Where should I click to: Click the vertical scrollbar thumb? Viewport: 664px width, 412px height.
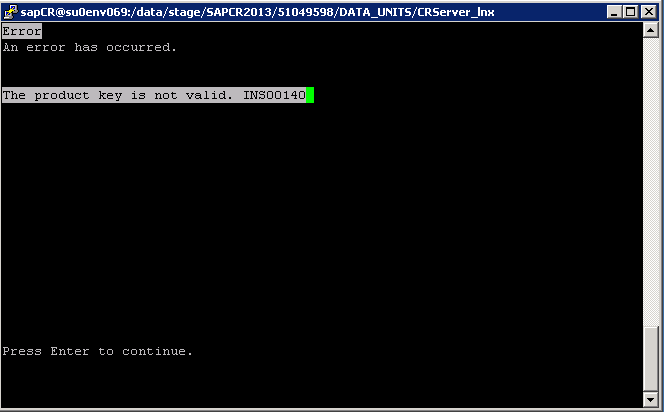pyautogui.click(x=650, y=358)
